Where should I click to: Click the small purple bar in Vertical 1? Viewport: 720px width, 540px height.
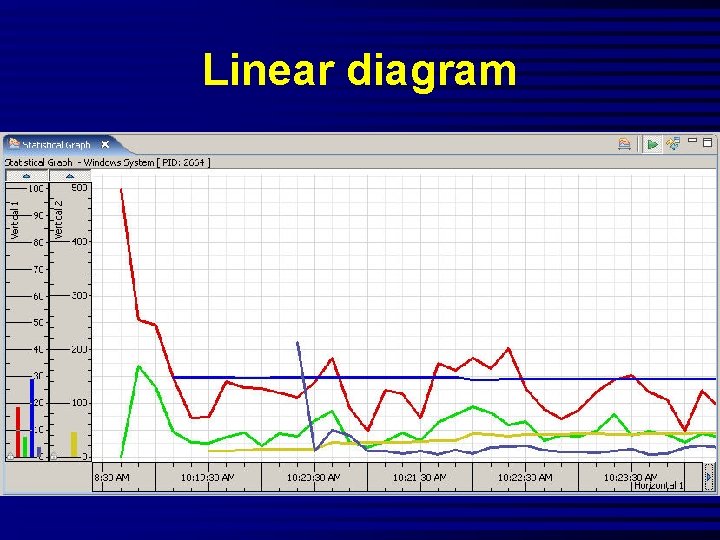(x=39, y=452)
